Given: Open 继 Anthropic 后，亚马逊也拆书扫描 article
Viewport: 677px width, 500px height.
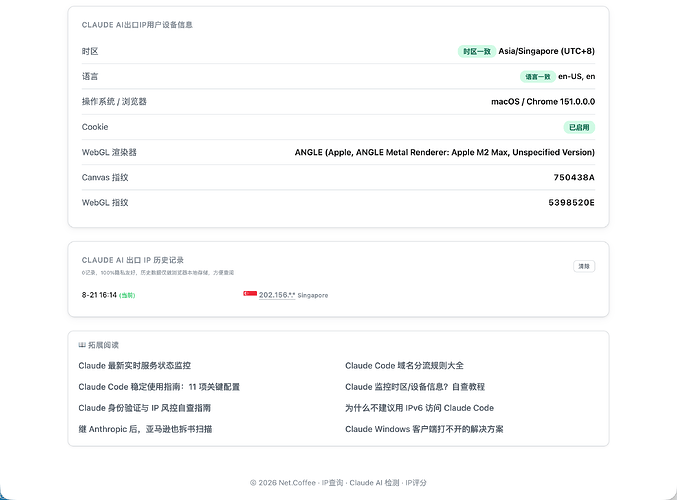Looking at the screenshot, I should click(145, 429).
